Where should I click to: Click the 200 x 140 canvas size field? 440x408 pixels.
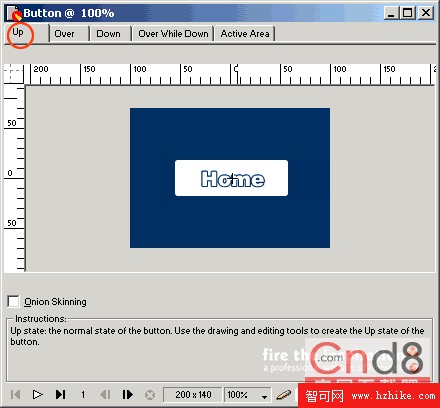click(x=193, y=395)
